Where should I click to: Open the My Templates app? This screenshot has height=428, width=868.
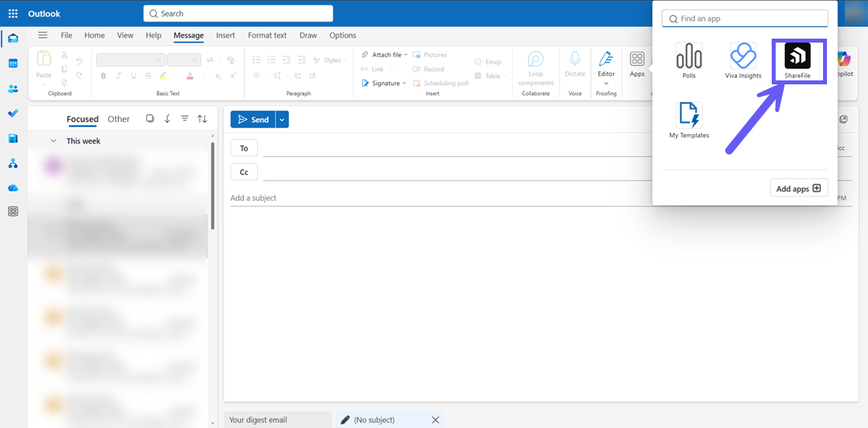click(x=689, y=121)
